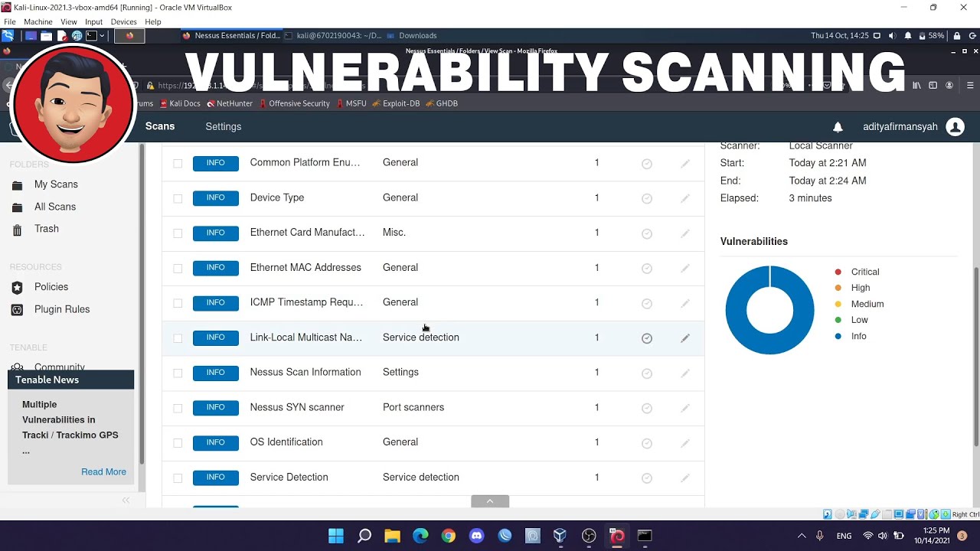
Task: Collapse the sidebar with double chevron
Action: pyautogui.click(x=126, y=500)
